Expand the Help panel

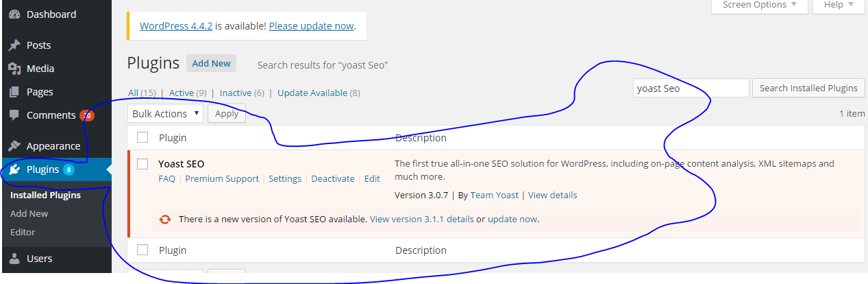point(839,5)
